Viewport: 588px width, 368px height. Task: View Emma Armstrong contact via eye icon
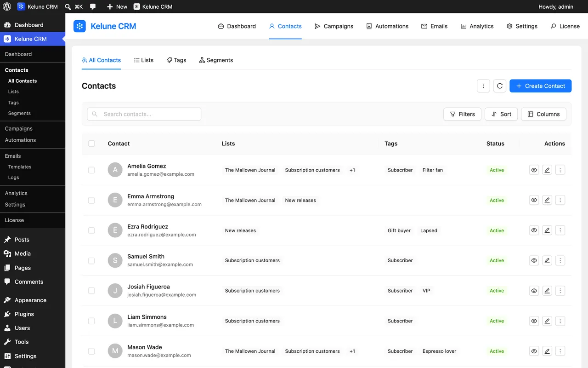(534, 200)
